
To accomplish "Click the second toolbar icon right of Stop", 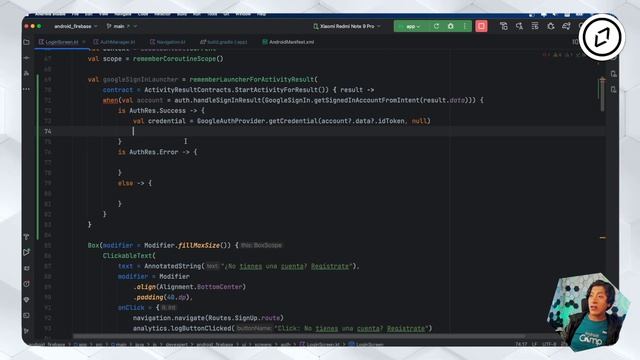I will 519,26.
